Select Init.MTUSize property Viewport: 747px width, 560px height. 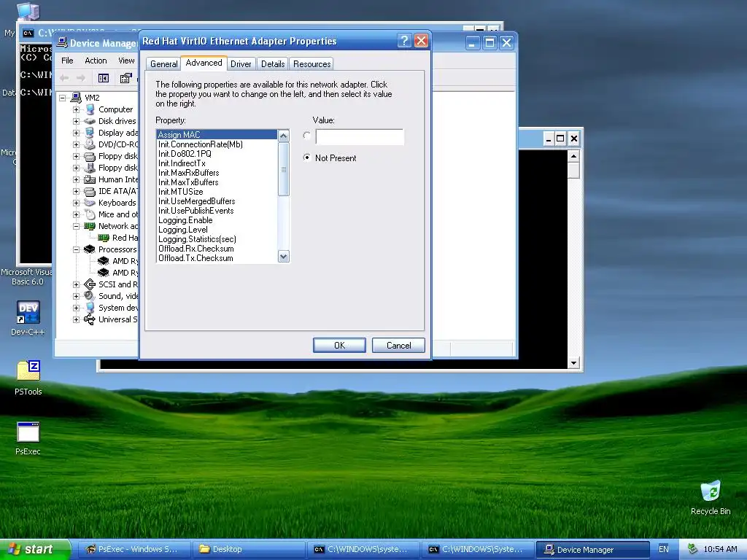coord(217,192)
